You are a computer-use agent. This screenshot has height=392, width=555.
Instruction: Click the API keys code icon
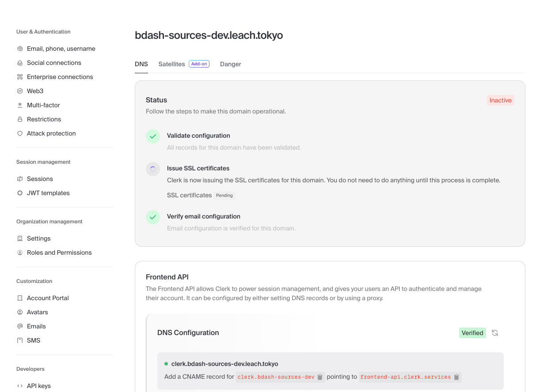pyautogui.click(x=20, y=386)
